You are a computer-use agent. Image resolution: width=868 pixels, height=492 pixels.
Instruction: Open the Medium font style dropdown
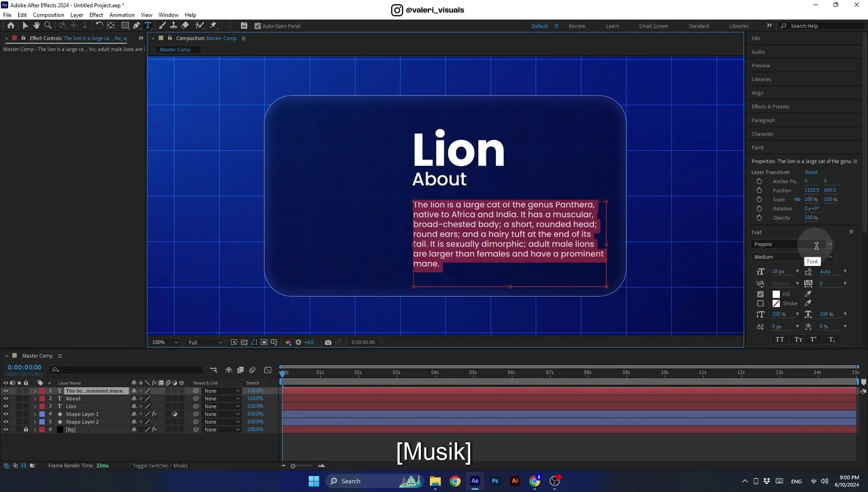[792, 257]
